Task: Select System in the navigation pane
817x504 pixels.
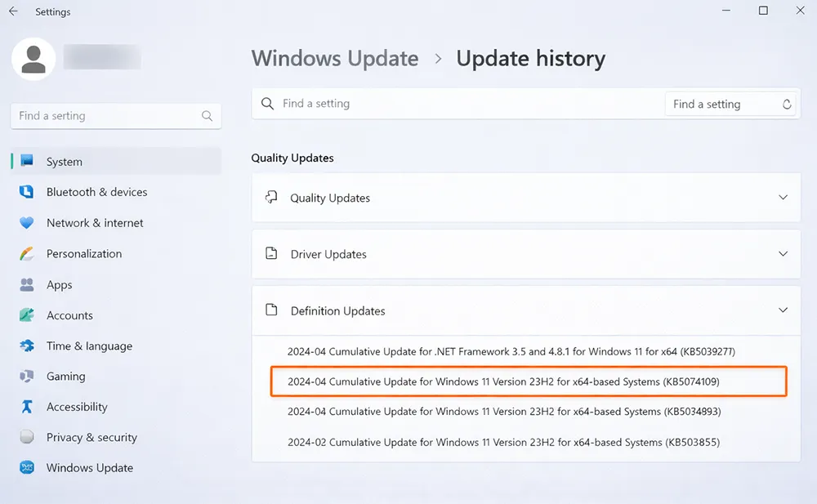Action: [x=64, y=161]
